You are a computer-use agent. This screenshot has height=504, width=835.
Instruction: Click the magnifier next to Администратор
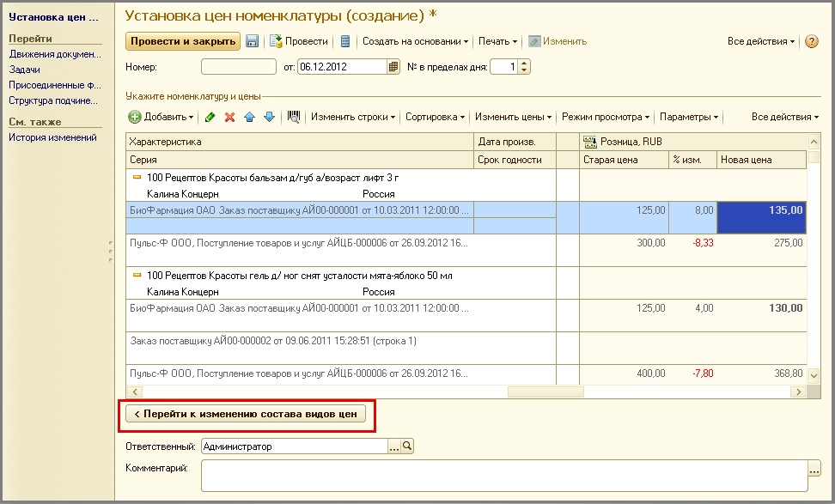point(407,446)
